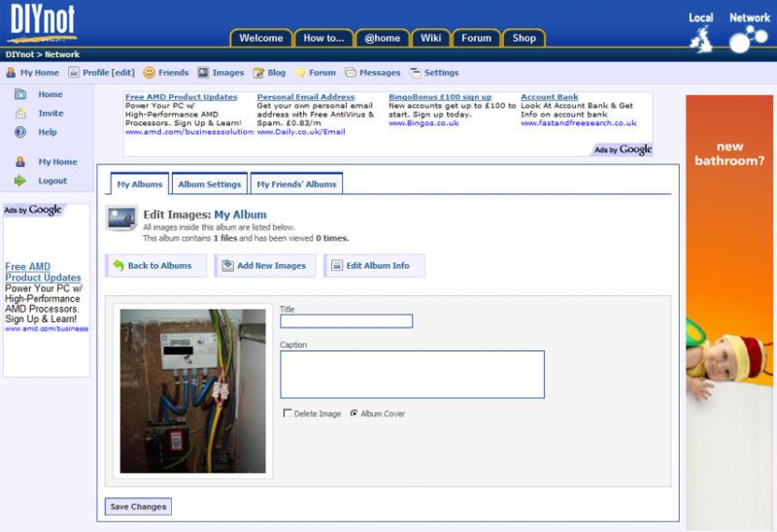The image size is (777, 532).
Task: Click the Edit Album Info button
Action: point(374,266)
